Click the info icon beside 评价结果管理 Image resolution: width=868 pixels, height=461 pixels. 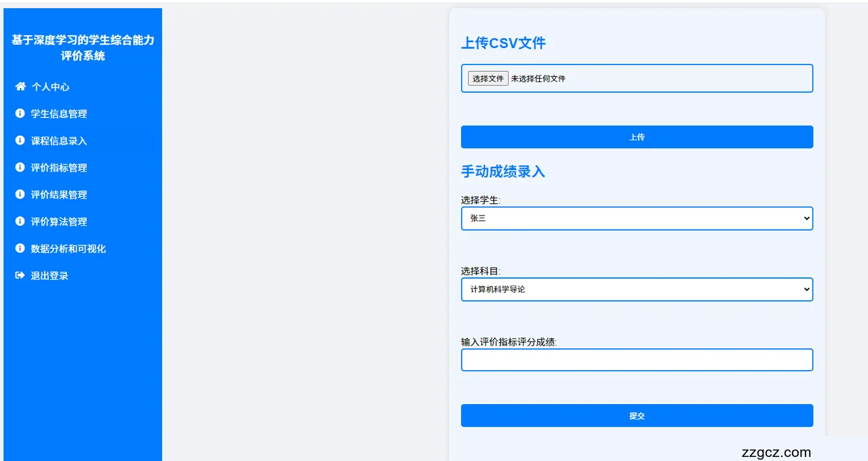pos(20,195)
